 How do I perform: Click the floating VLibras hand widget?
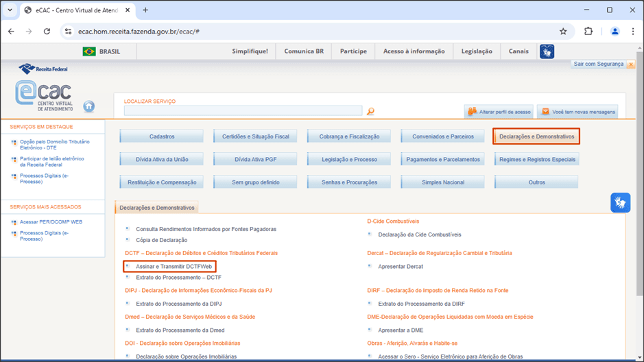[x=620, y=202]
